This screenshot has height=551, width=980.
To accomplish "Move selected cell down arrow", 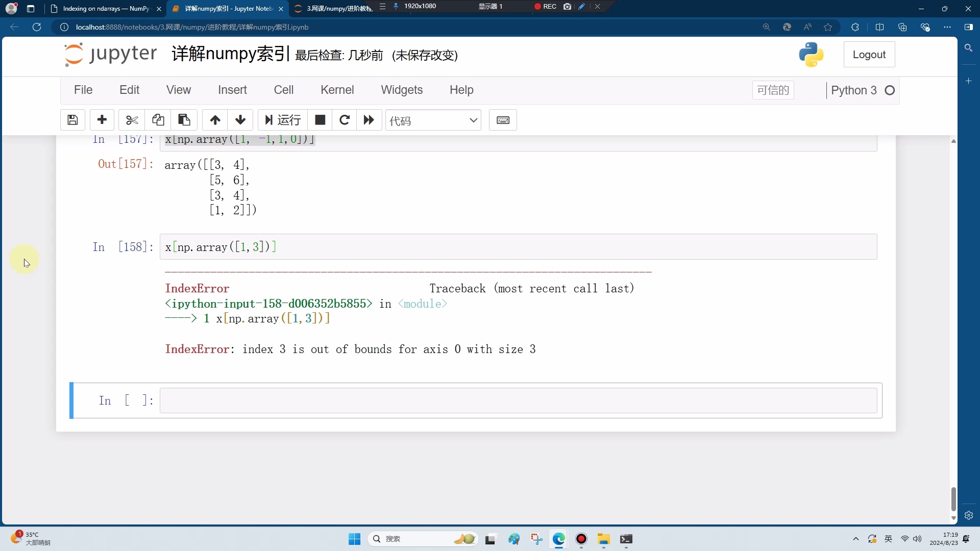I will (240, 120).
